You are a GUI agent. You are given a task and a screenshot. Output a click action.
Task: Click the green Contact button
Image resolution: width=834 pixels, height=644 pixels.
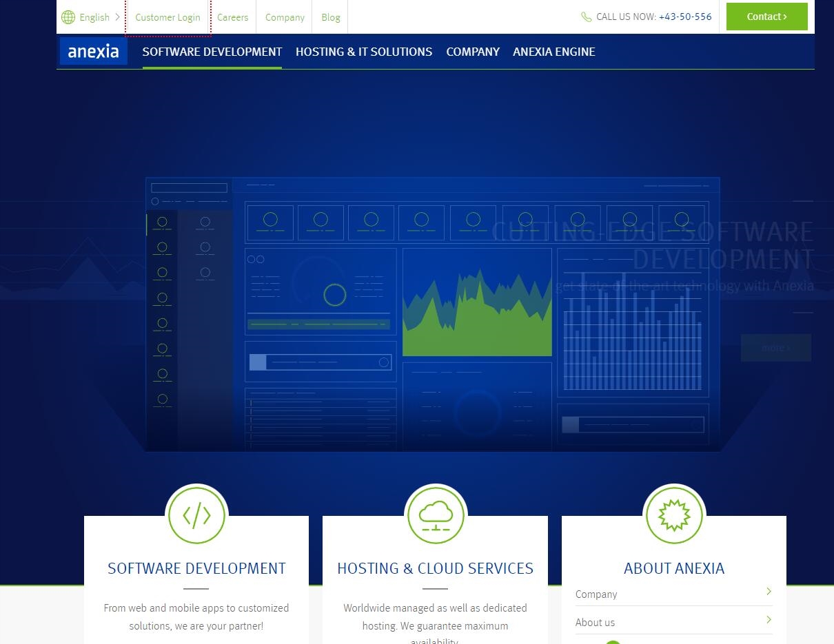point(767,17)
